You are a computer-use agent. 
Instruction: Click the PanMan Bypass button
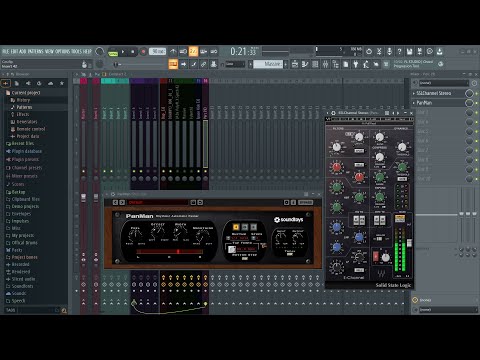(305, 202)
